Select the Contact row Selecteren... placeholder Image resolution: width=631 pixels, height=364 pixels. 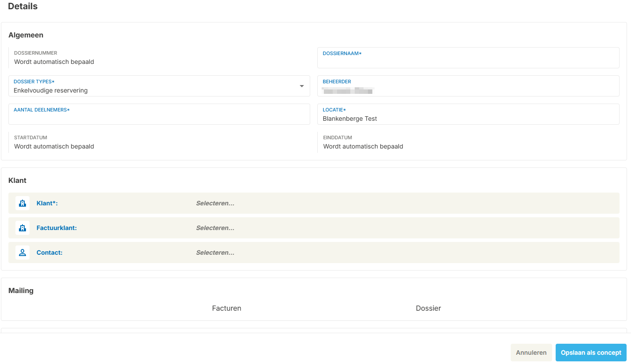[215, 253]
